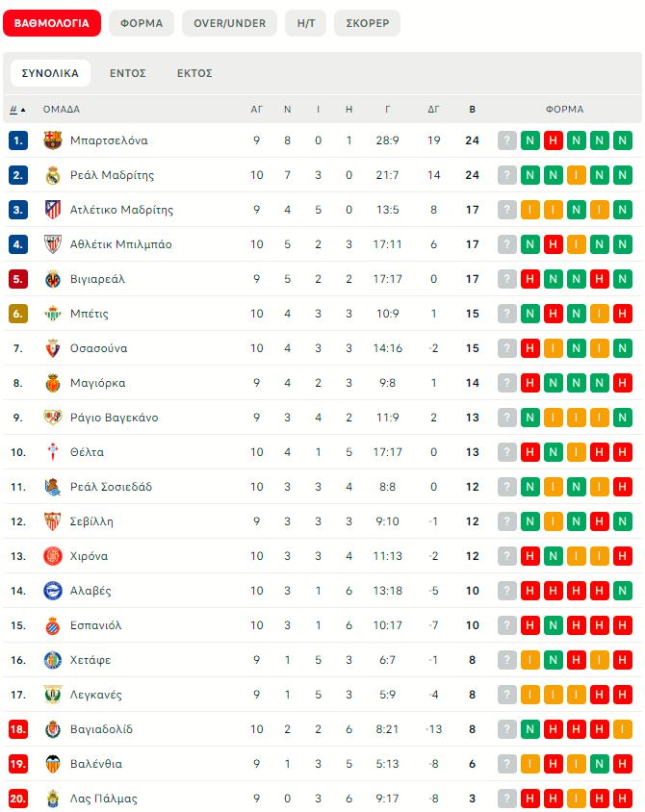Show ΕΚΤΟΣ away standings
This screenshot has height=812, width=645.
pos(194,73)
